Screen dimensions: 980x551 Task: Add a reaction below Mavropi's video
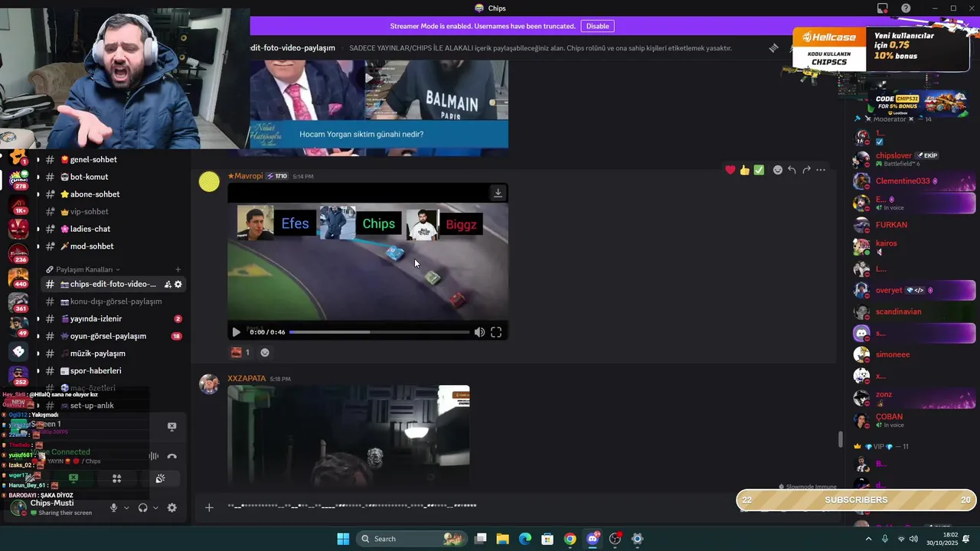265,353
